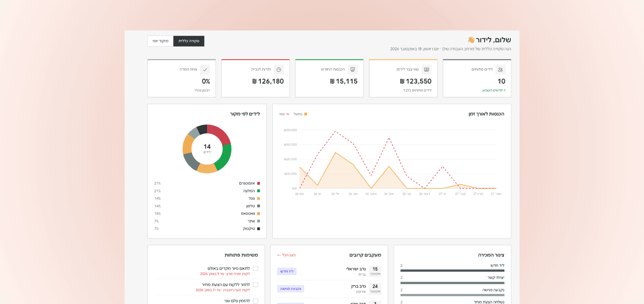The width and height of the screenshot is (644, 304).
Task: Click the money icon on the שווי צבר לידים card
Action: click(426, 70)
